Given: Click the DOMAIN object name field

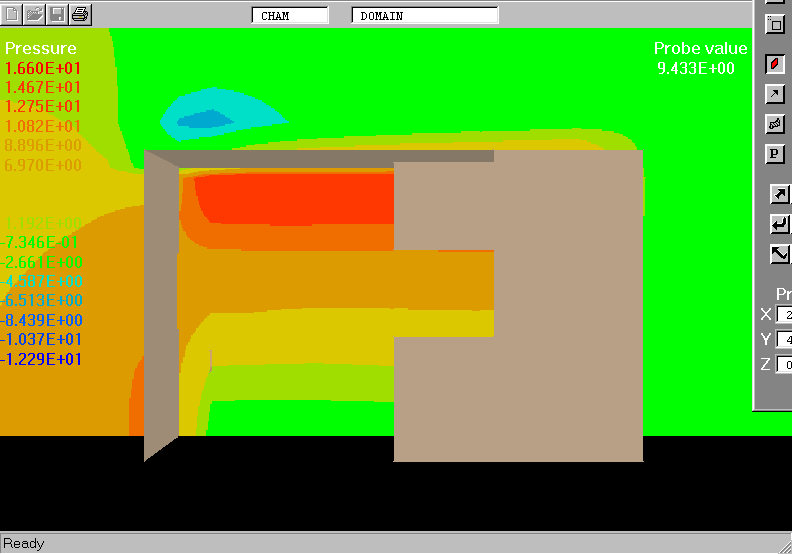Looking at the screenshot, I should coord(425,16).
